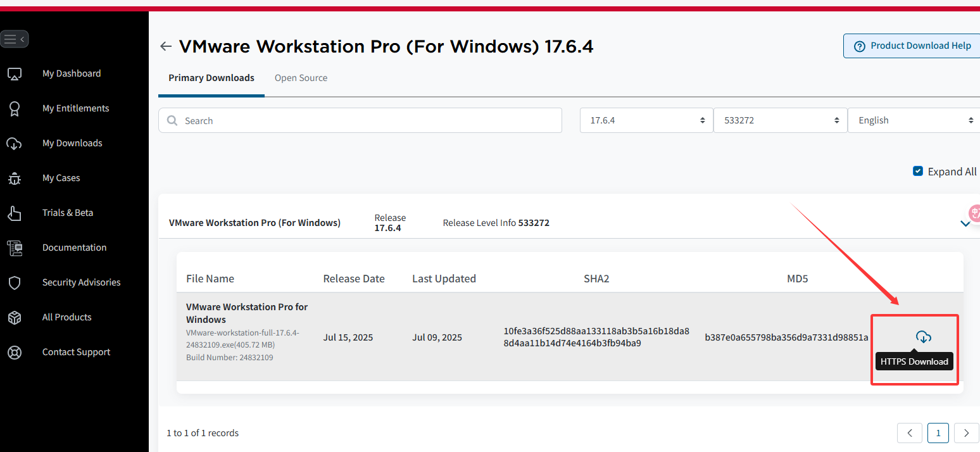Collapse the VMware Workstation Pro section chevron

(x=965, y=223)
